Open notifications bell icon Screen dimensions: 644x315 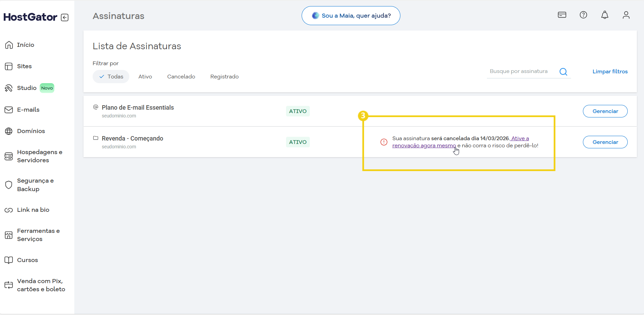[x=605, y=15]
